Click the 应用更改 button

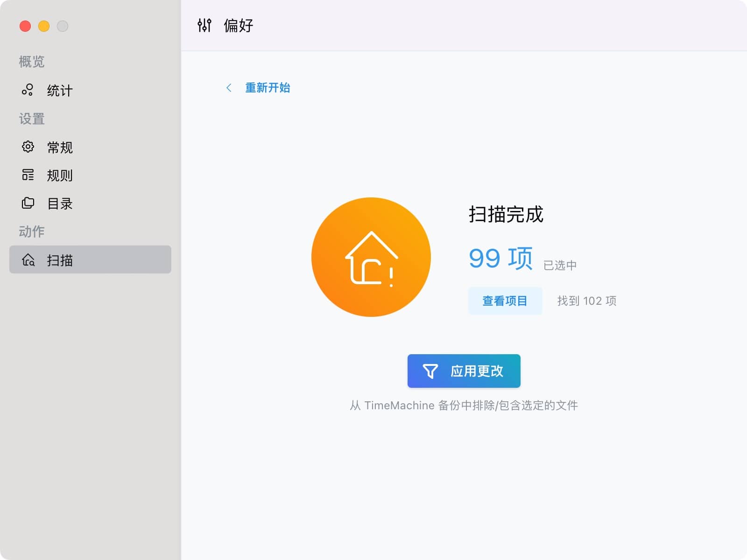tap(464, 371)
